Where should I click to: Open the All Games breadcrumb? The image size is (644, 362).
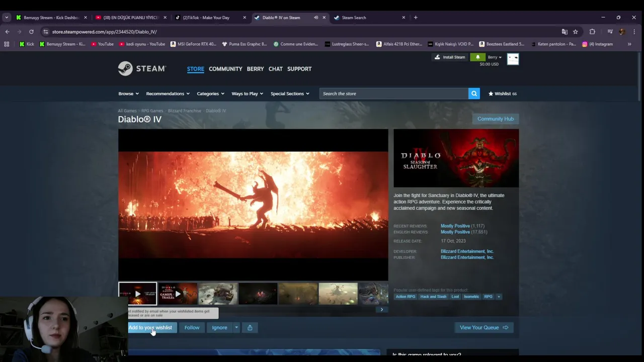(x=127, y=111)
